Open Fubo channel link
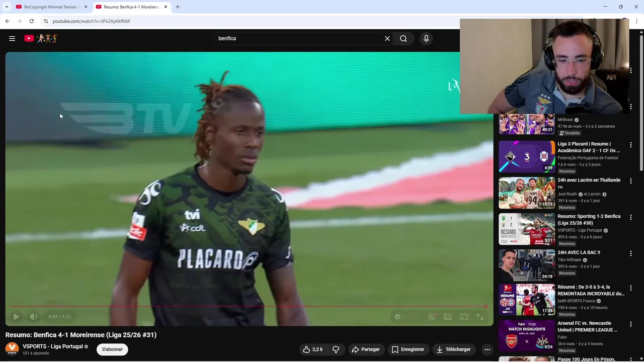Image resolution: width=644 pixels, height=362 pixels. 562,337
